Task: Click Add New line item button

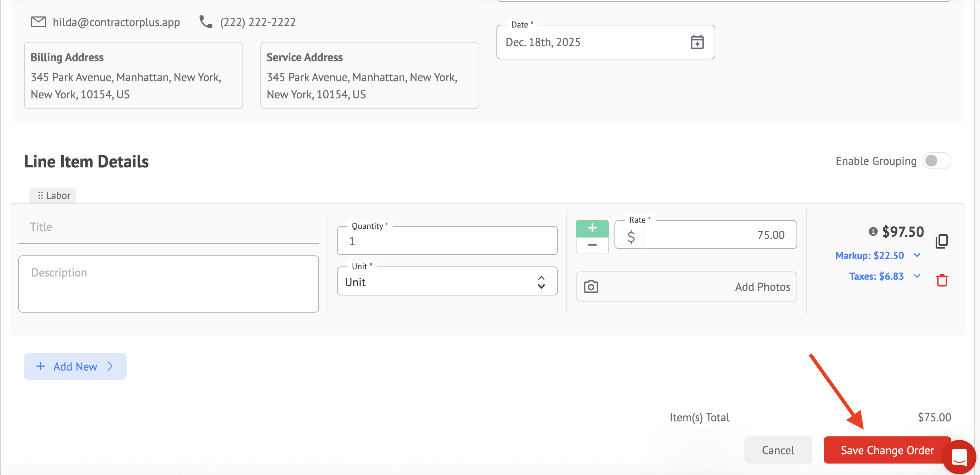Action: pos(75,366)
